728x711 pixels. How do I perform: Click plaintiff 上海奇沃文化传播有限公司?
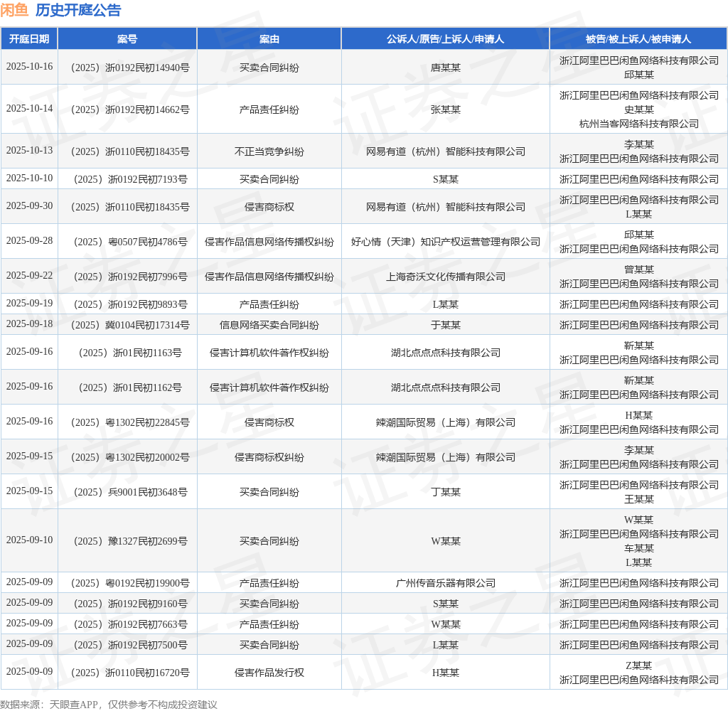(446, 277)
